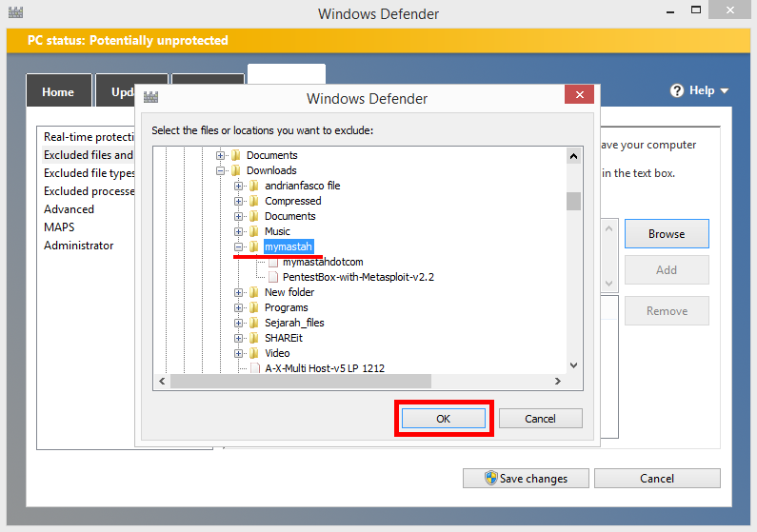Expand the Sejarah_files folder
757x532 pixels.
click(x=238, y=324)
